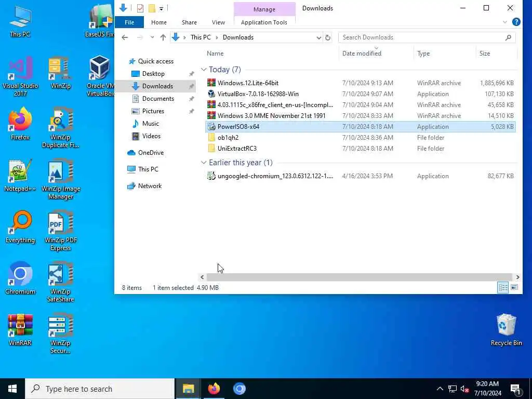Sort by Name column header
This screenshot has width=532, height=399.
pyautogui.click(x=215, y=54)
